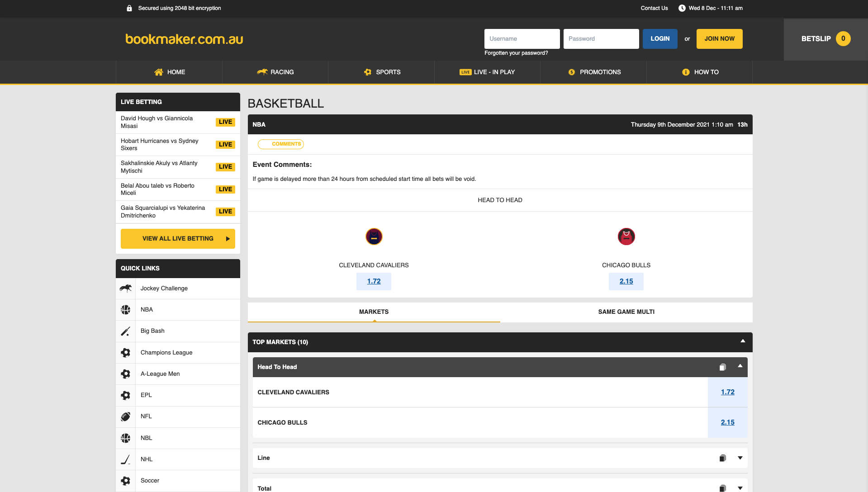868x492 pixels.
Task: Click the Champions League soccer ball icon
Action: (126, 353)
